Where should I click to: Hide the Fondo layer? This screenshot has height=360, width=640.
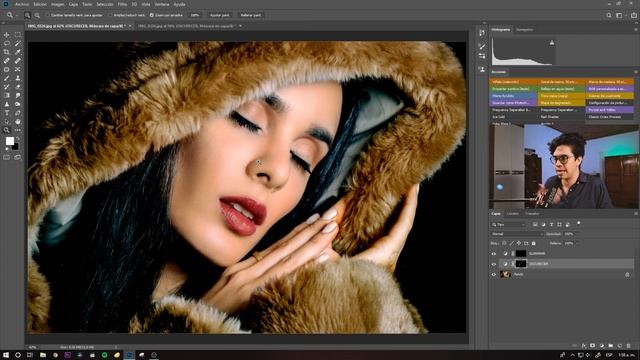click(493, 275)
